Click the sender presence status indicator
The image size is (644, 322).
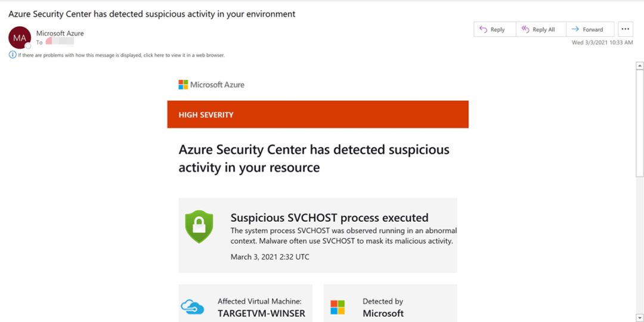pos(28,46)
